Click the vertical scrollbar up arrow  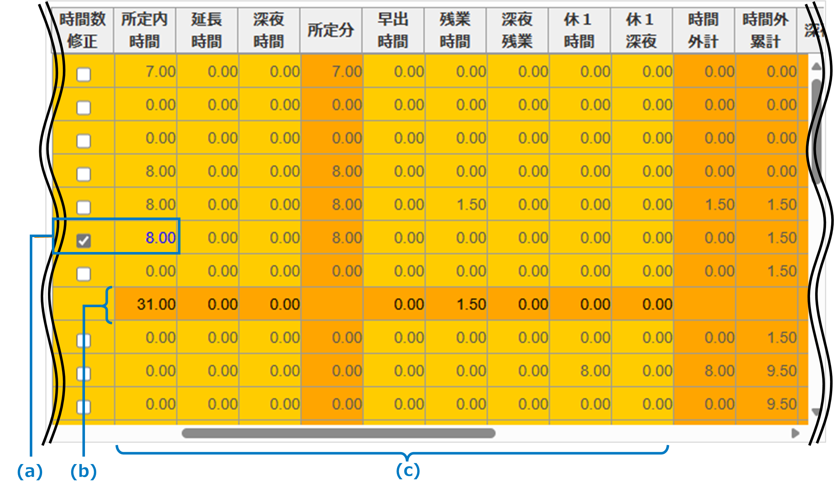tap(816, 66)
